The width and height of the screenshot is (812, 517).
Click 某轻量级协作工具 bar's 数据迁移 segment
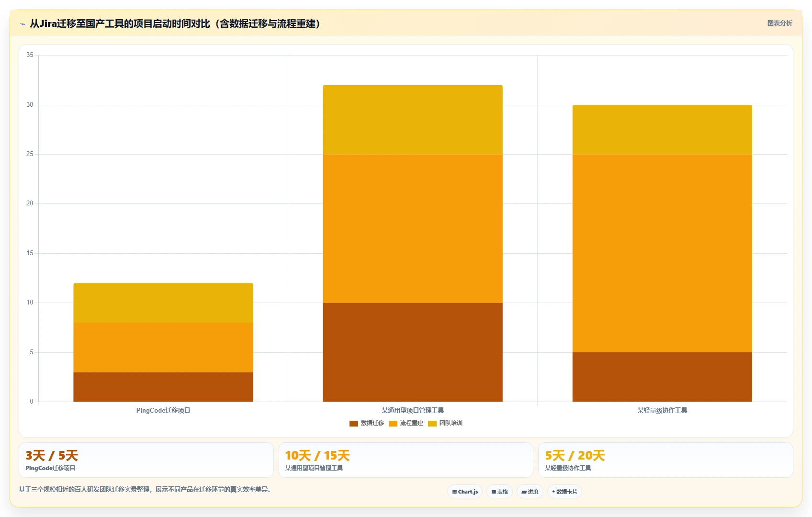662,377
